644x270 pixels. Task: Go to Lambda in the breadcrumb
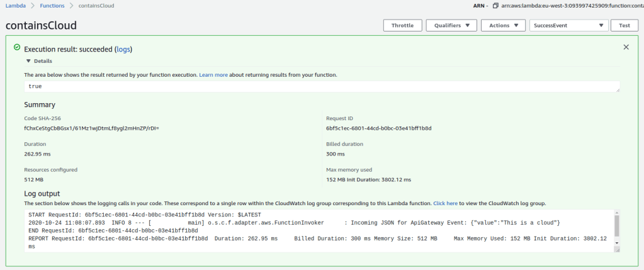[15, 6]
